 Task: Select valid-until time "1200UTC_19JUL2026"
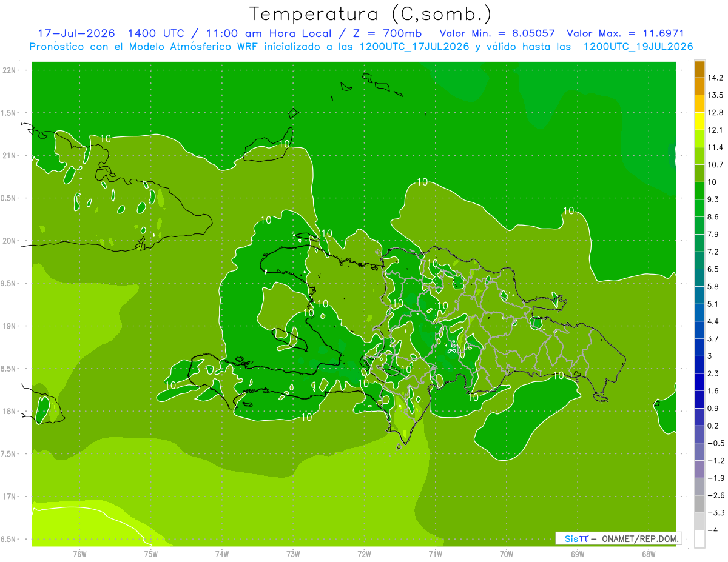coord(638,47)
